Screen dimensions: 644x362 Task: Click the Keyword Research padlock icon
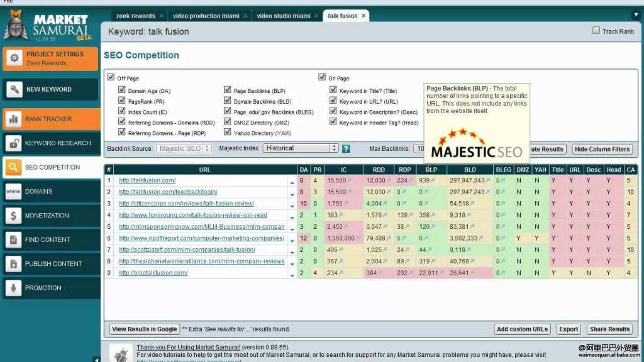pos(14,143)
